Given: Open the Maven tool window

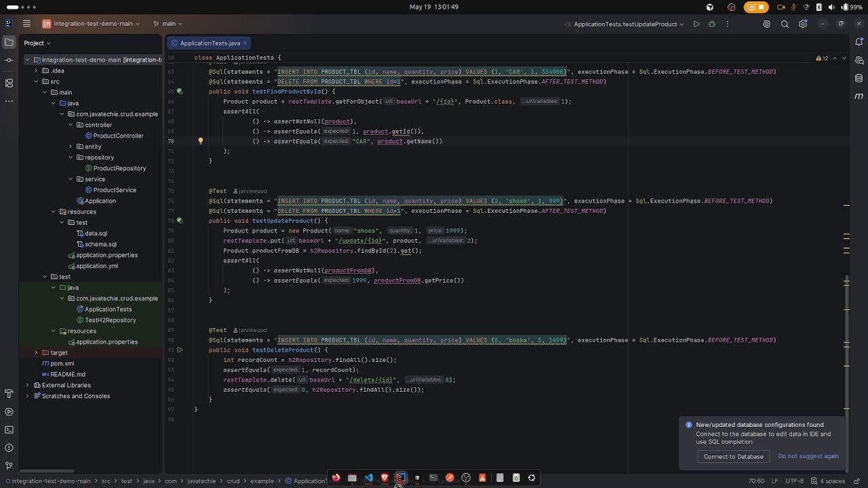Looking at the screenshot, I should pos(859,96).
